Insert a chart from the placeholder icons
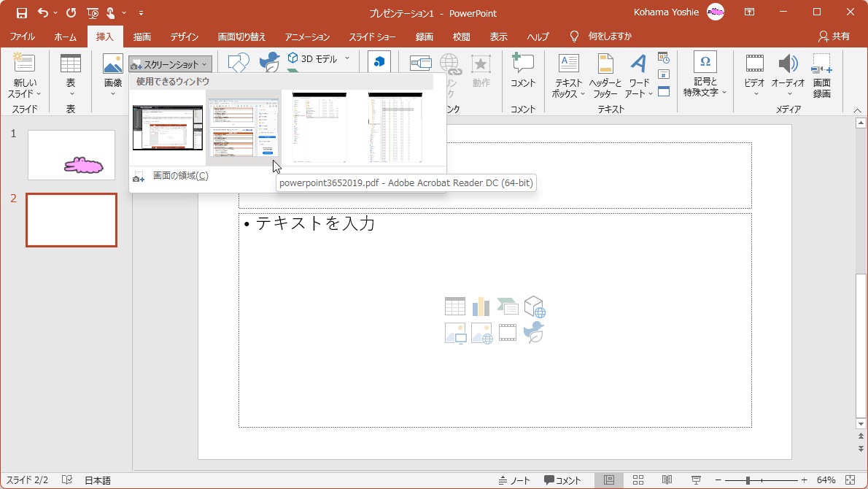Image resolution: width=868 pixels, height=489 pixels. [481, 307]
